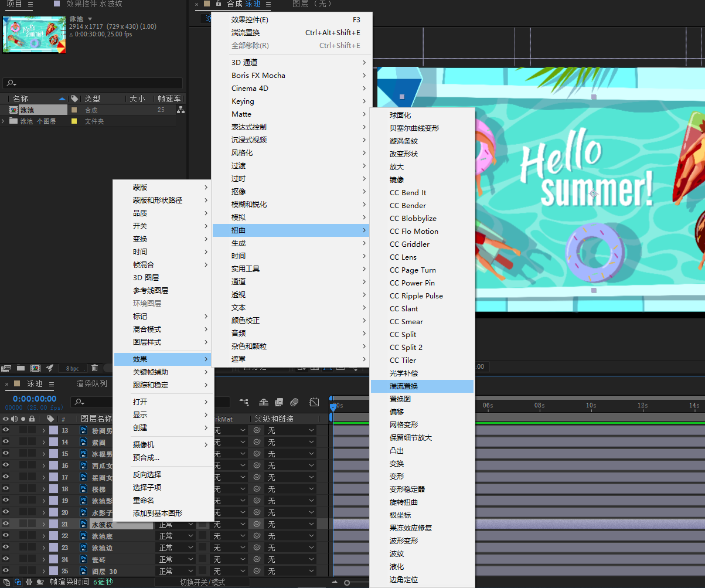Hide layer 14 using its eye icon
Screen dimensions: 705x588
click(6, 442)
